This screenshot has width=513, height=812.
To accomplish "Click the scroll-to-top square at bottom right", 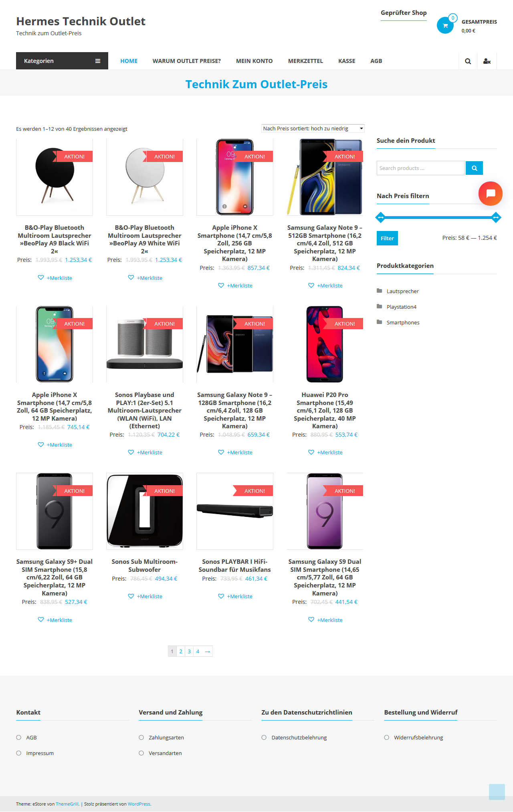I will tap(497, 792).
